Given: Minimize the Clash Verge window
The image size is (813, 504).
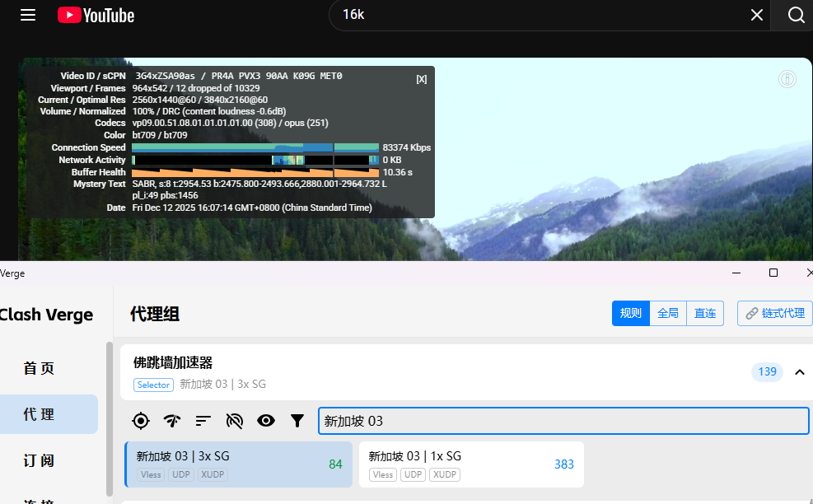Looking at the screenshot, I should pos(736,273).
